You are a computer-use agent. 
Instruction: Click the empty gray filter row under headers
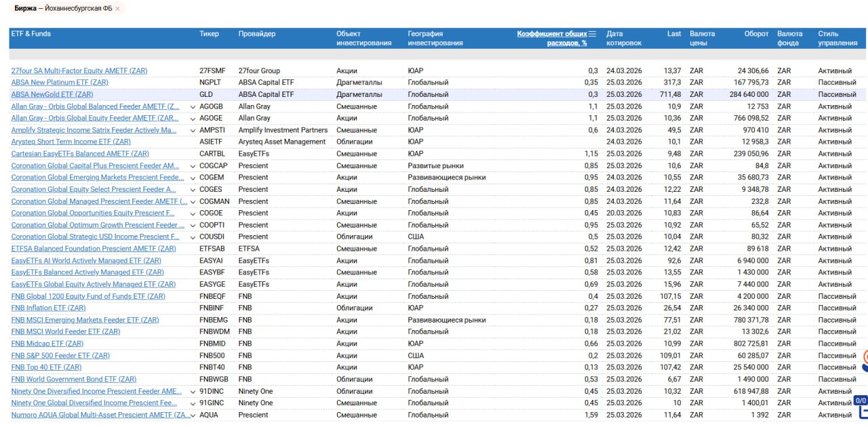[434, 54]
